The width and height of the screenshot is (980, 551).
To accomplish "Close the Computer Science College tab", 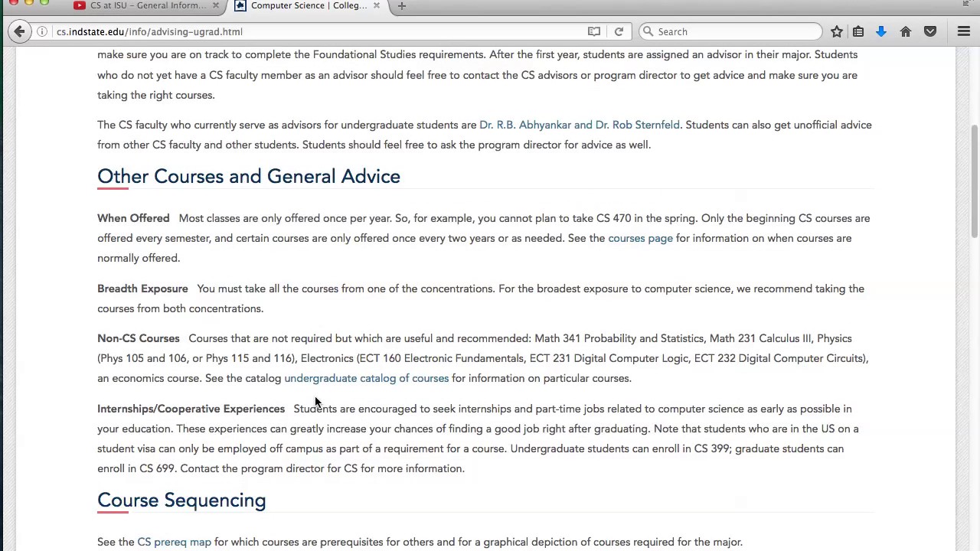I will coord(377,5).
